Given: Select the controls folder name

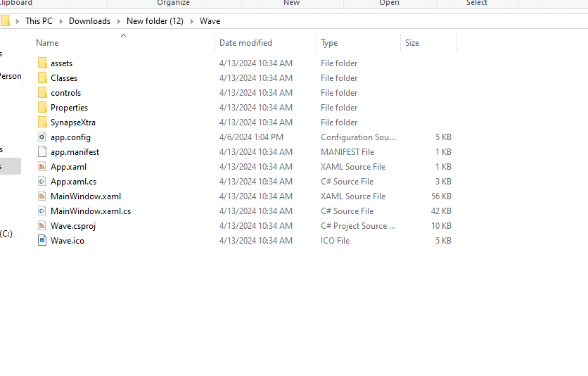Looking at the screenshot, I should [x=65, y=93].
